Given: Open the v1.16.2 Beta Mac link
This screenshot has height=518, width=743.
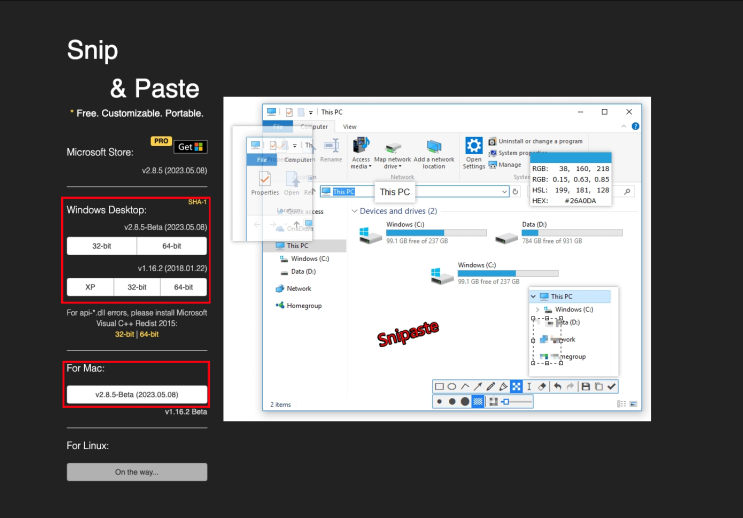Looking at the screenshot, I should click(x=186, y=412).
